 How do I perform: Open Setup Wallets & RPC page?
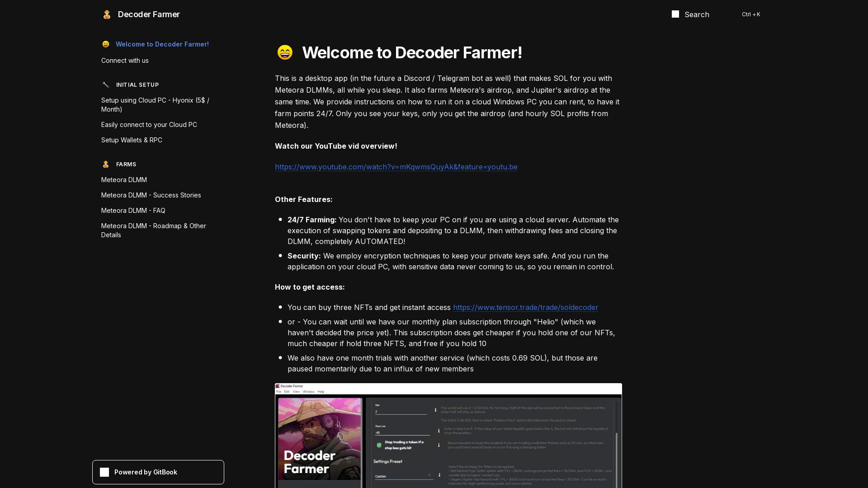132,140
